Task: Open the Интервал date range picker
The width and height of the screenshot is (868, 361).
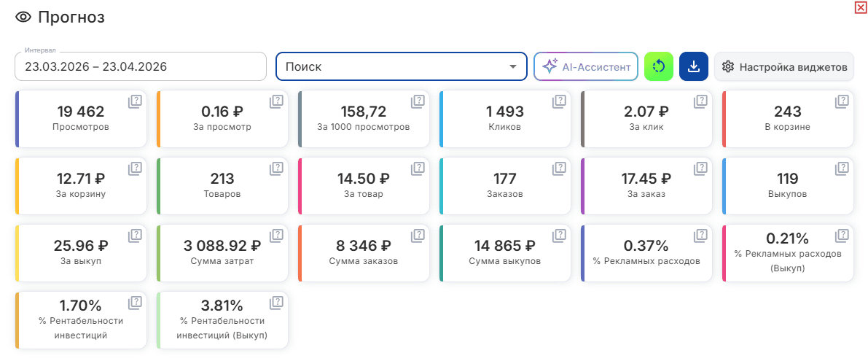Action: [141, 66]
